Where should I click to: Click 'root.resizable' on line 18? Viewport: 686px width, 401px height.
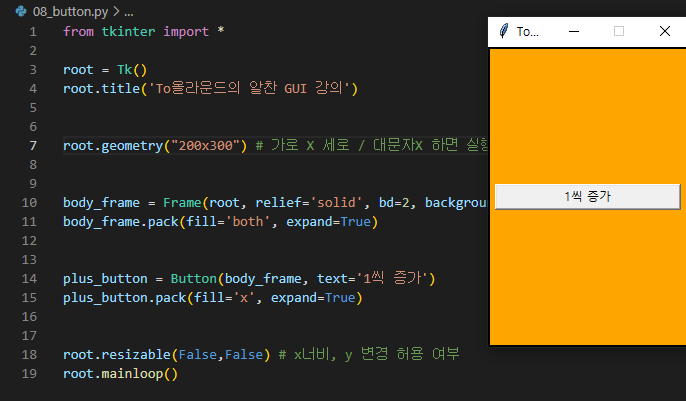coord(117,355)
